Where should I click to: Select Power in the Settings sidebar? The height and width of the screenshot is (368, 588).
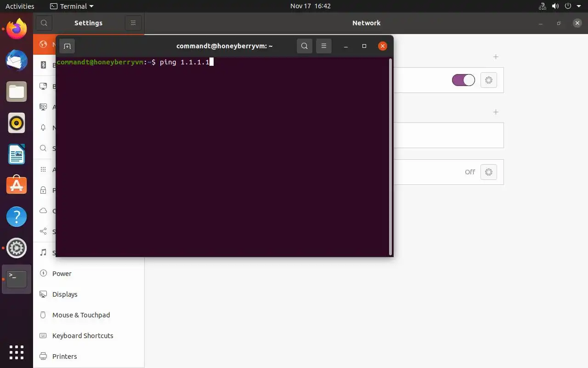coord(89,273)
